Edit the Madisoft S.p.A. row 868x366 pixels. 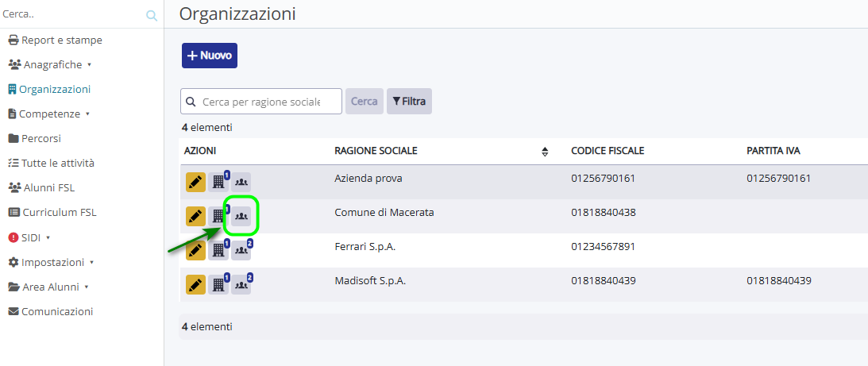[x=195, y=284]
